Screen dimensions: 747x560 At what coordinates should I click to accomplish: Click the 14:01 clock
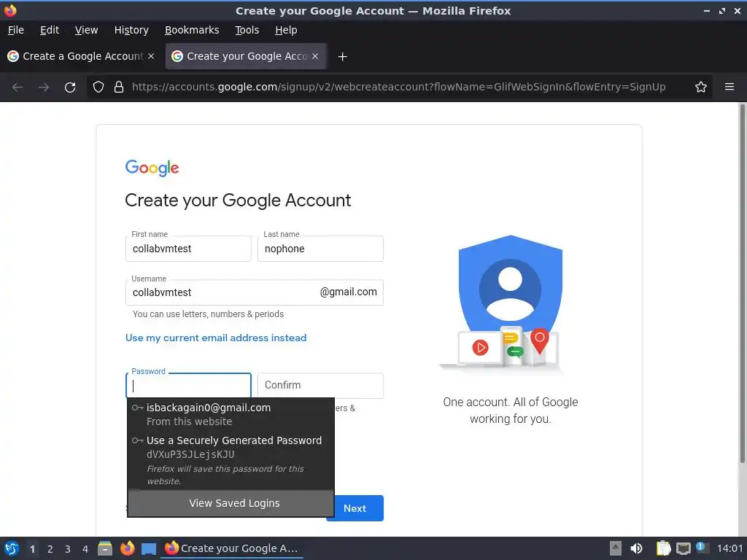729,548
